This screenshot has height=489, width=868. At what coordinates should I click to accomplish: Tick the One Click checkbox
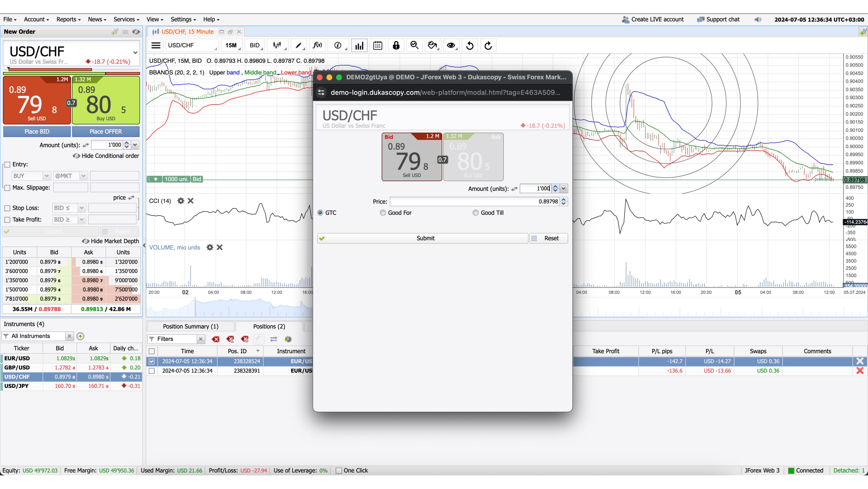[x=339, y=471]
